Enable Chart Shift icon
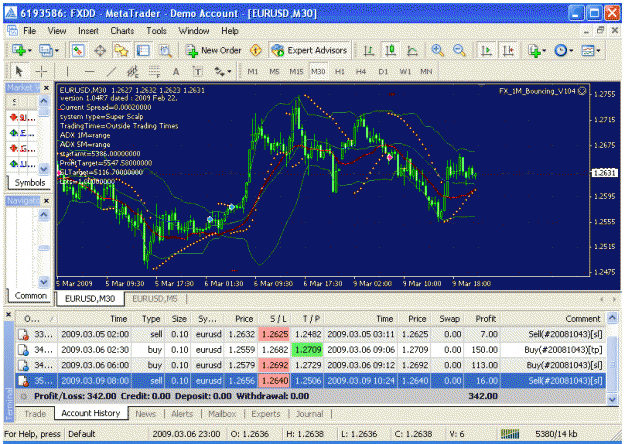 pos(508,51)
